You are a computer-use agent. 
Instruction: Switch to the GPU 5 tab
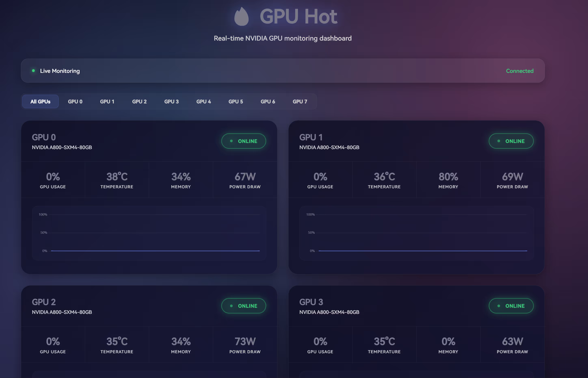tap(236, 101)
